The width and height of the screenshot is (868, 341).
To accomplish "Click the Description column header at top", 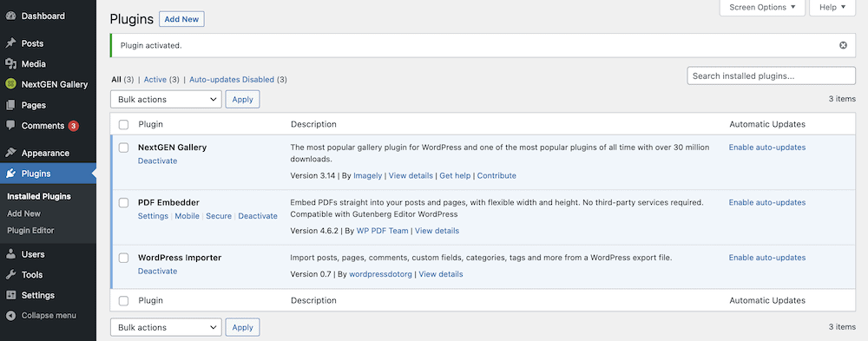I will tap(313, 124).
